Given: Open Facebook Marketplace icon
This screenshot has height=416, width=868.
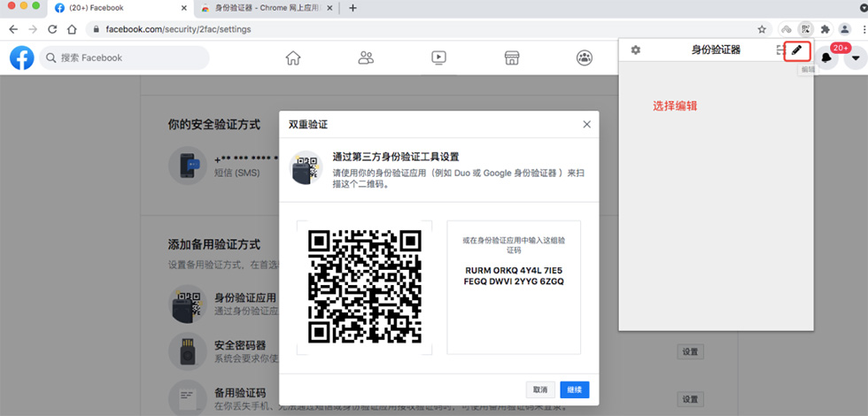Looking at the screenshot, I should click(x=511, y=58).
